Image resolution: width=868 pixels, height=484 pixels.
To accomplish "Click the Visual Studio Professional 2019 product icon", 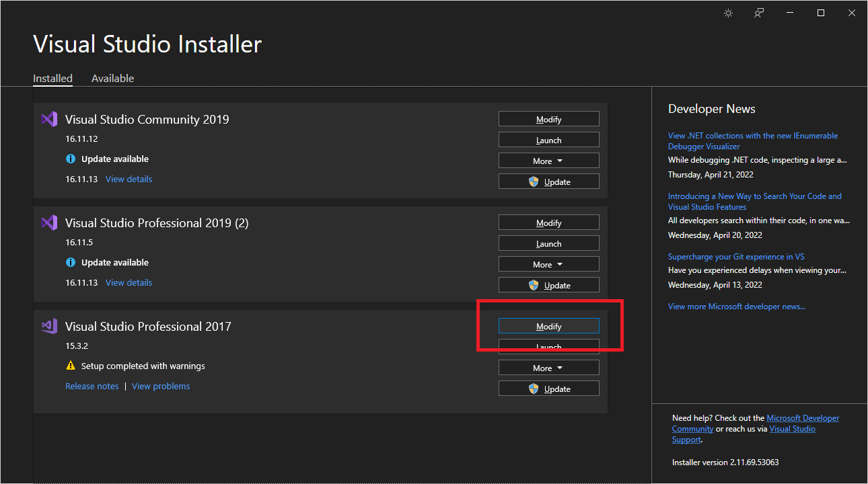I will pos(49,222).
